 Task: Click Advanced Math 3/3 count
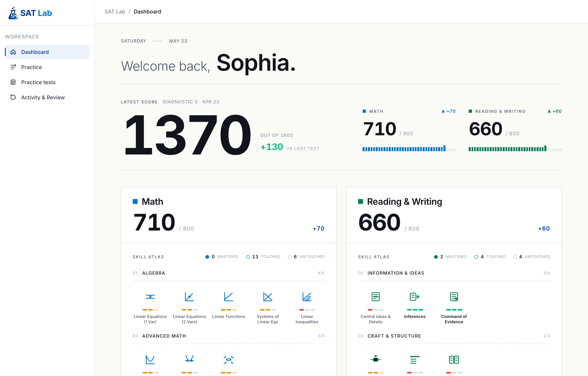point(321,336)
